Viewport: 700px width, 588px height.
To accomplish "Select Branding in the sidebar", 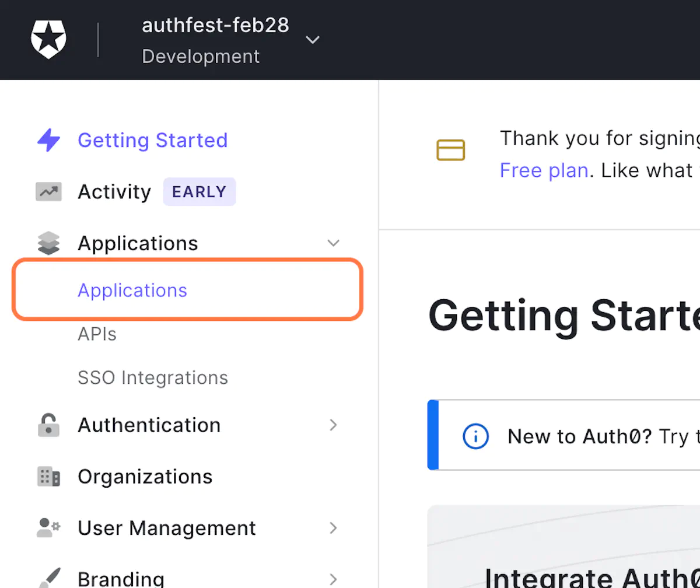I will click(121, 579).
